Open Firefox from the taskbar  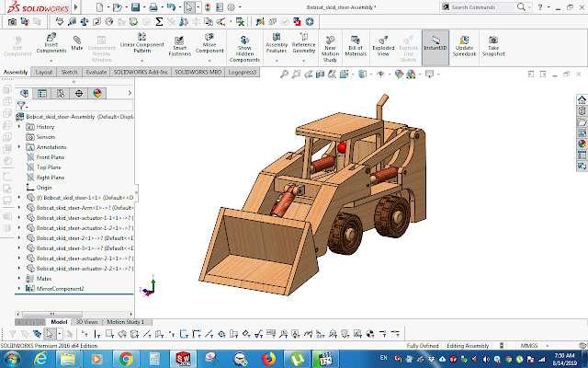click(x=268, y=359)
